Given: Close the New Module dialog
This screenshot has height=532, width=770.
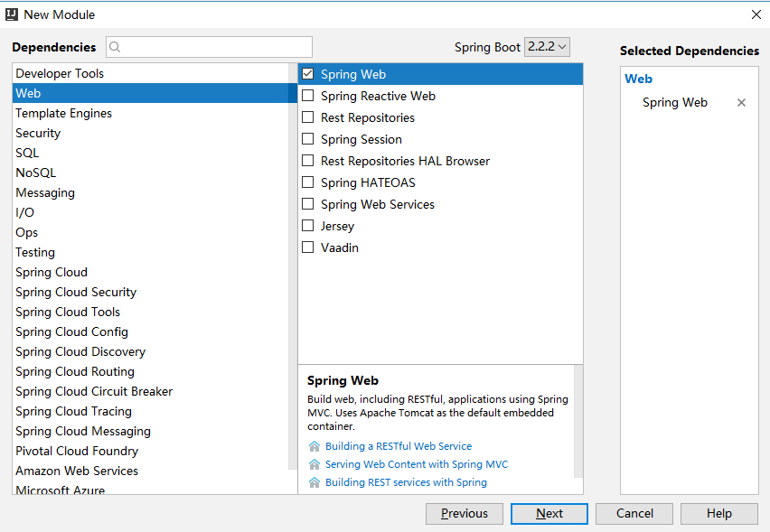Looking at the screenshot, I should tap(756, 14).
